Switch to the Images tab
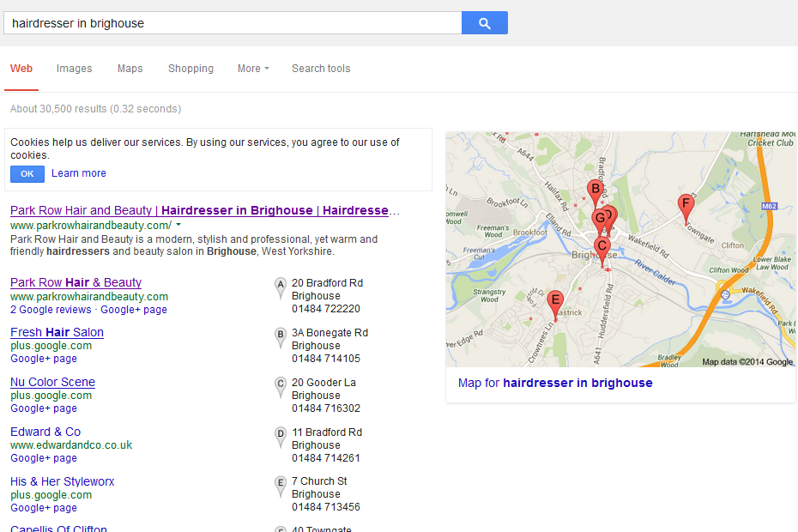The height and width of the screenshot is (532, 798). tap(75, 69)
